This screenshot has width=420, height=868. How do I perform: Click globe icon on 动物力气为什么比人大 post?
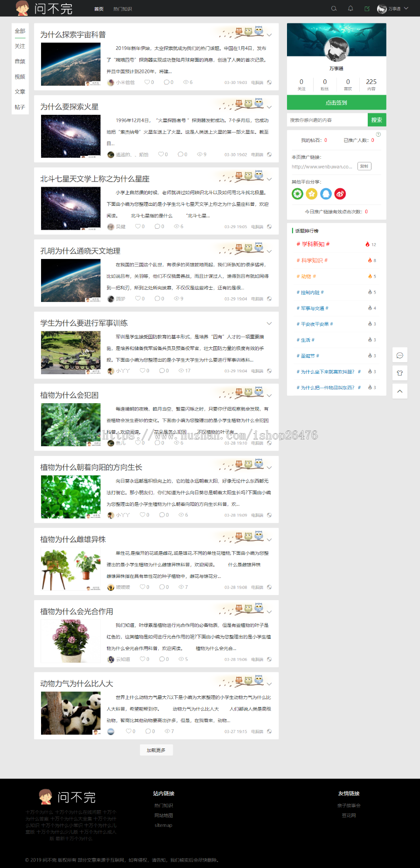[269, 731]
